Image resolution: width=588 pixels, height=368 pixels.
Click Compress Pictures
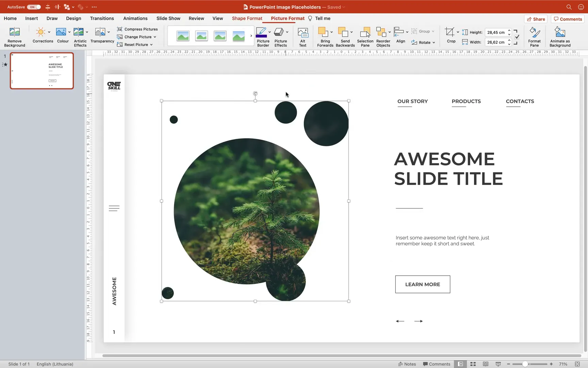coord(137,29)
